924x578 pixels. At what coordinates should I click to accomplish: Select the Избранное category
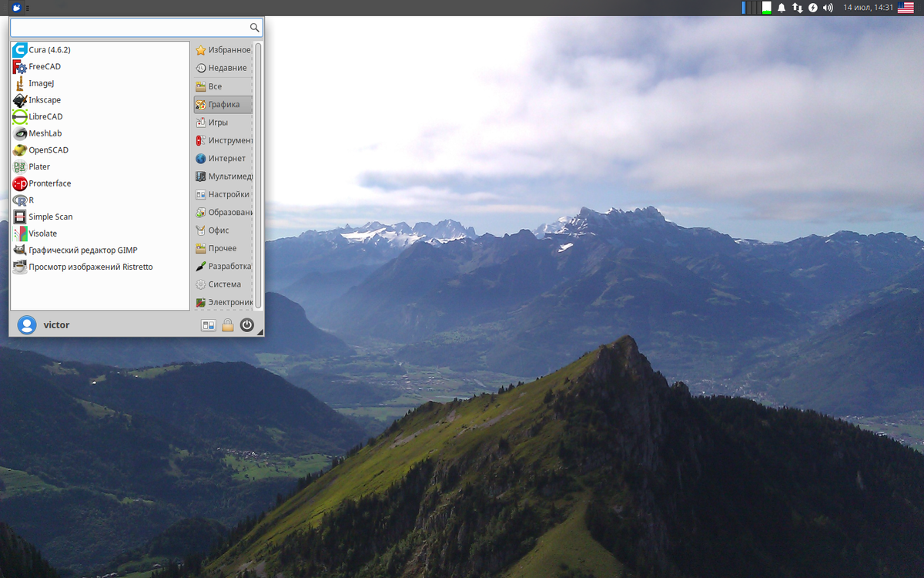coord(223,50)
